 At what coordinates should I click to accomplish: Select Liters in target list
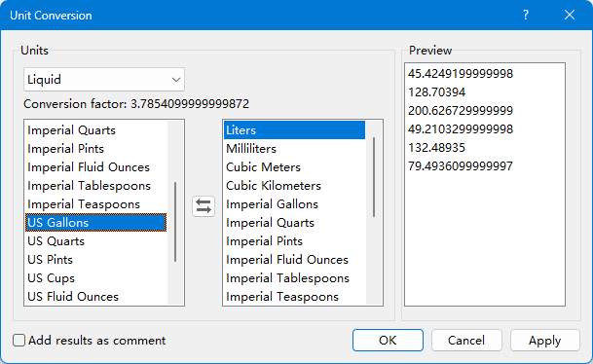coord(295,130)
